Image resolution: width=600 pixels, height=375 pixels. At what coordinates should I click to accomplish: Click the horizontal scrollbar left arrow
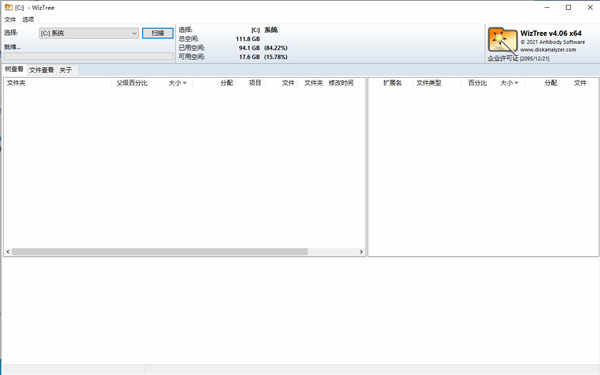pos(8,252)
